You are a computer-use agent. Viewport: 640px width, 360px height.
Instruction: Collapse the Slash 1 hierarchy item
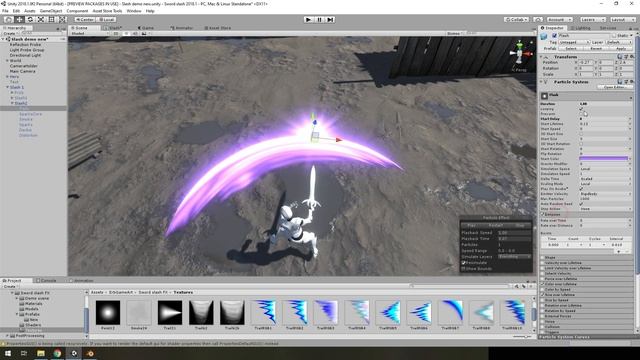[7, 87]
